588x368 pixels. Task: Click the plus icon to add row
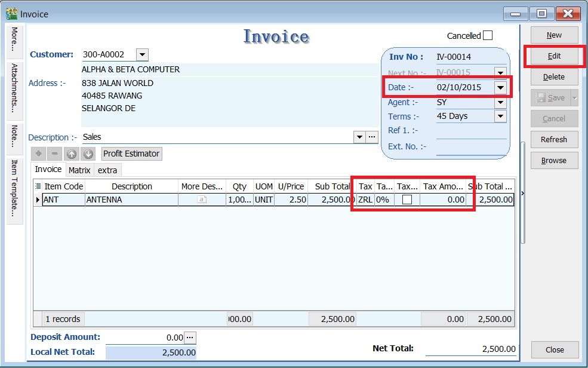coord(39,154)
